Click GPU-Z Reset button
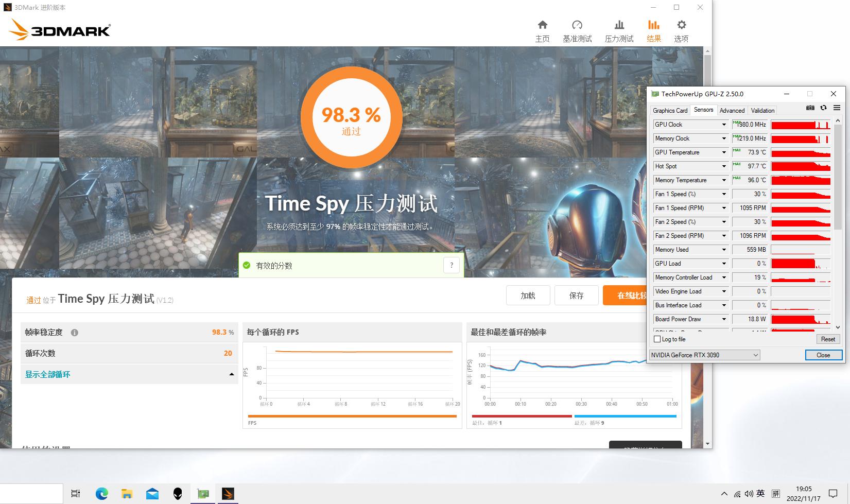This screenshot has height=504, width=850. coord(828,339)
